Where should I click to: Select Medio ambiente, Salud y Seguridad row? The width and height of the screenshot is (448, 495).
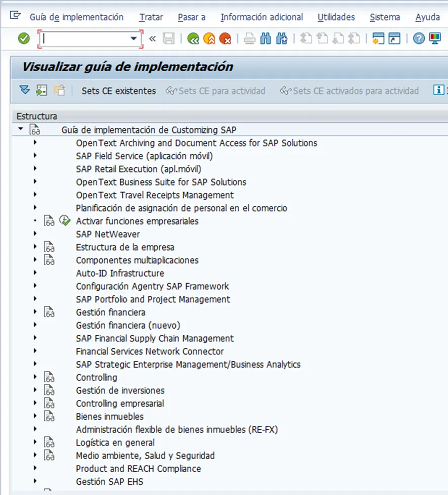pos(145,455)
